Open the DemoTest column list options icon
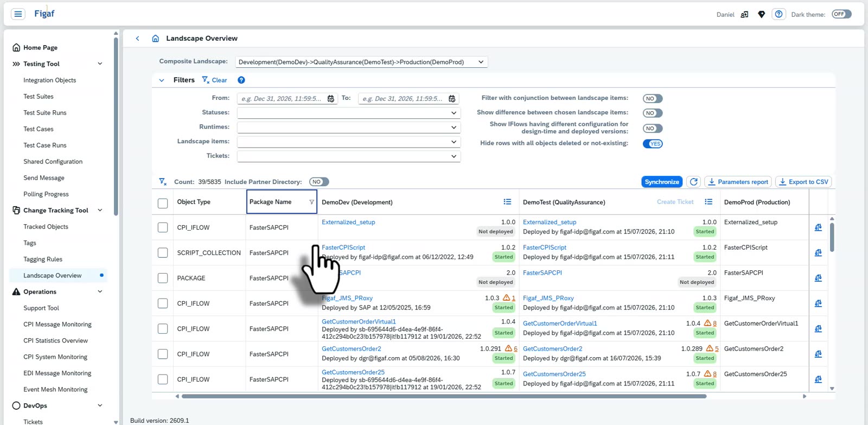 tap(709, 202)
